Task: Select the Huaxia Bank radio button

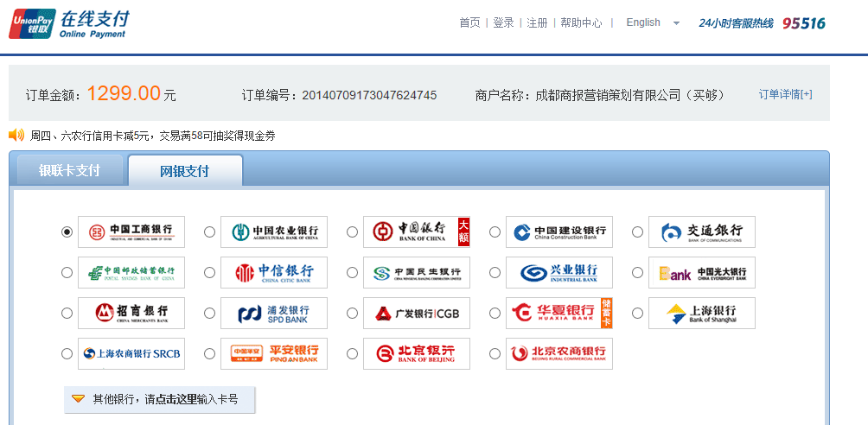Action: point(495,314)
